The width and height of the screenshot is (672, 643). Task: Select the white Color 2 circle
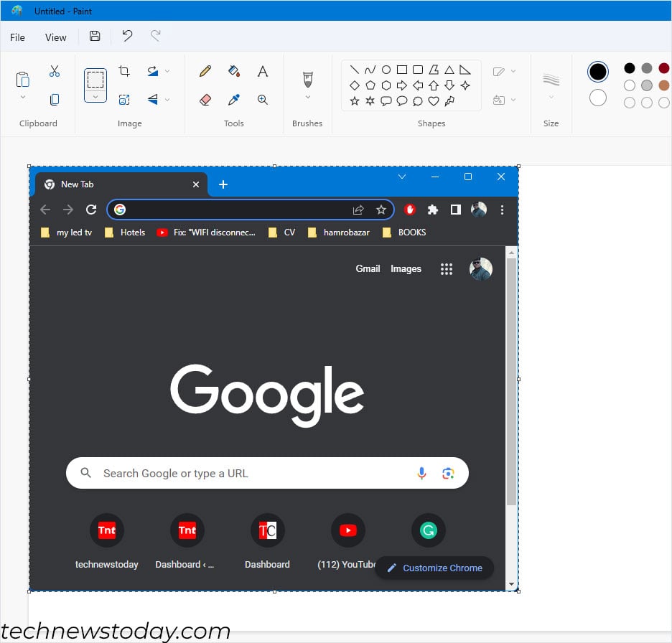597,98
